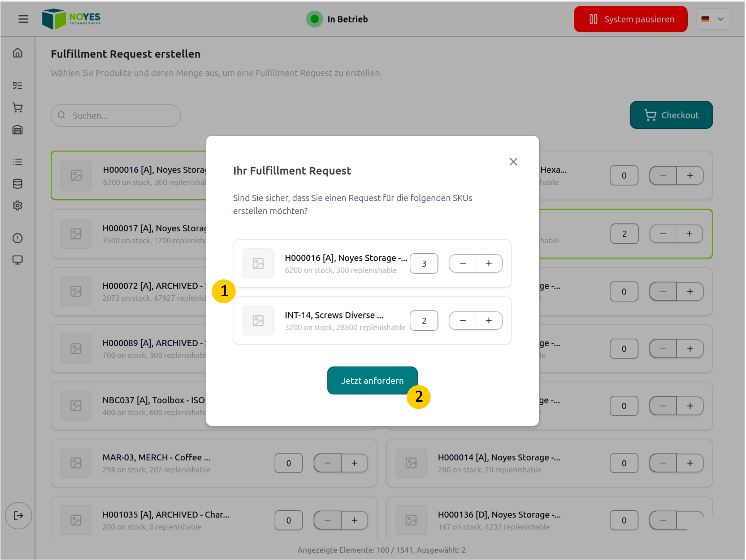The width and height of the screenshot is (746, 560).
Task: Click H000014 quantity field
Action: 624,464
